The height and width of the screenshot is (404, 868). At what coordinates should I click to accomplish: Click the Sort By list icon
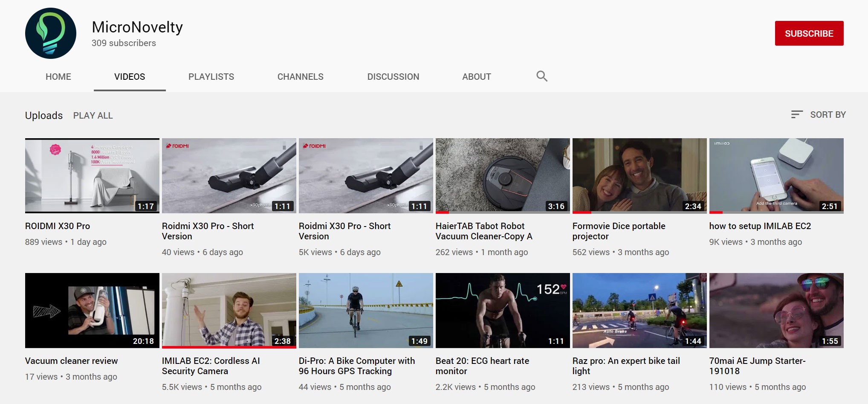point(797,114)
